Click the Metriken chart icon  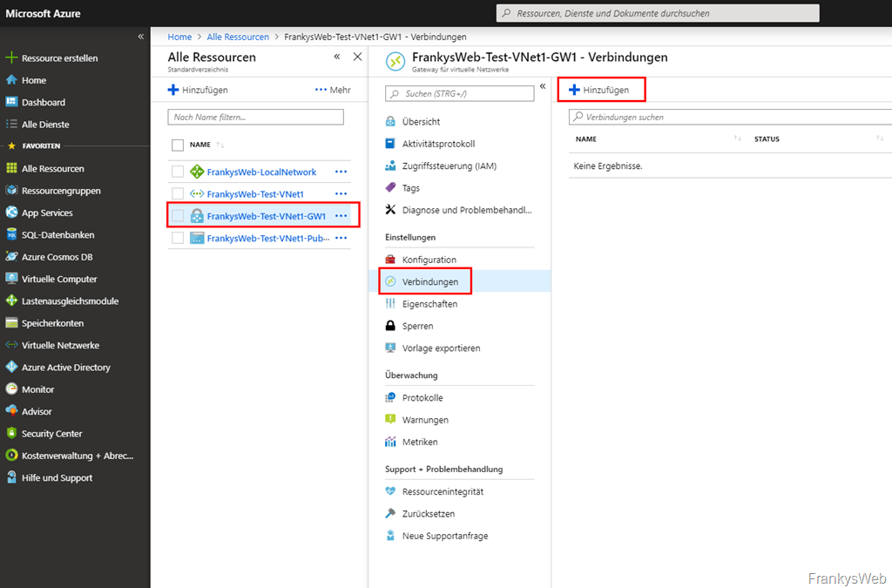point(390,442)
